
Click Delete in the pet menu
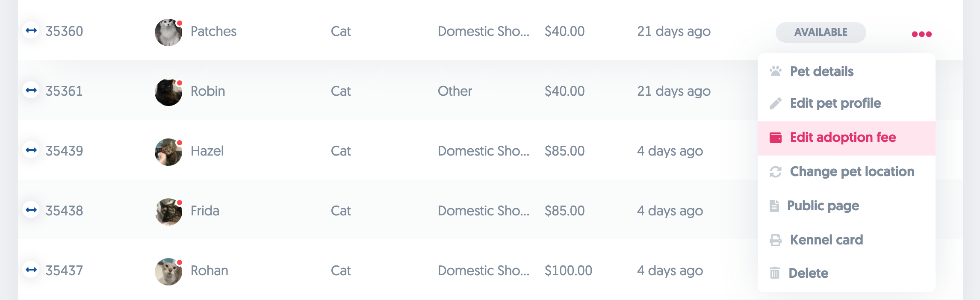click(808, 273)
